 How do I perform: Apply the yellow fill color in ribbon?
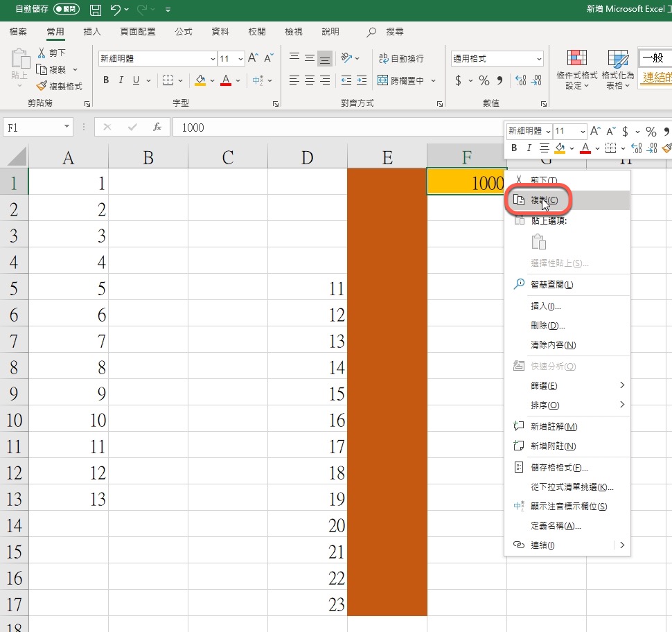point(200,81)
